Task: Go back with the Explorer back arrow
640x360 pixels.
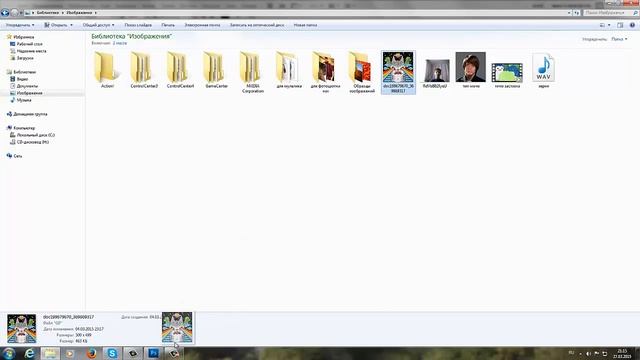Action: tap(5, 13)
